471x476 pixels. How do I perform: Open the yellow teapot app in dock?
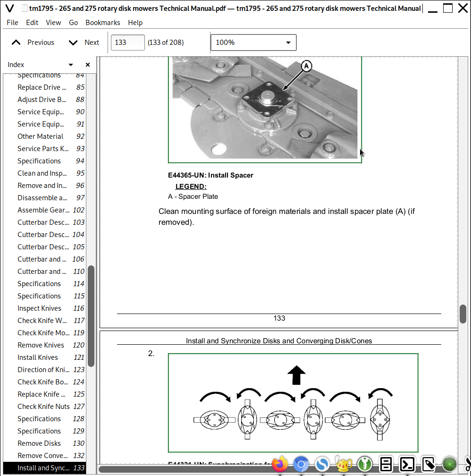coord(344,464)
